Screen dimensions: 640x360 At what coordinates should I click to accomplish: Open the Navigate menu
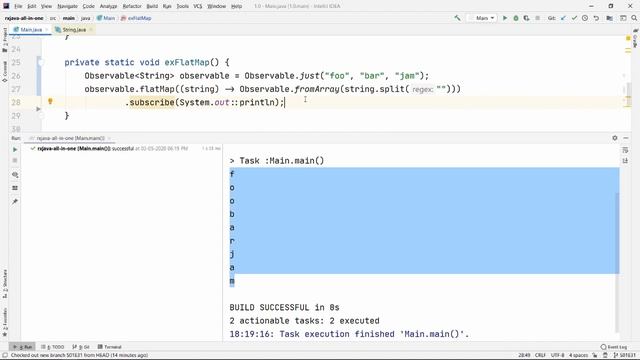click(67, 6)
